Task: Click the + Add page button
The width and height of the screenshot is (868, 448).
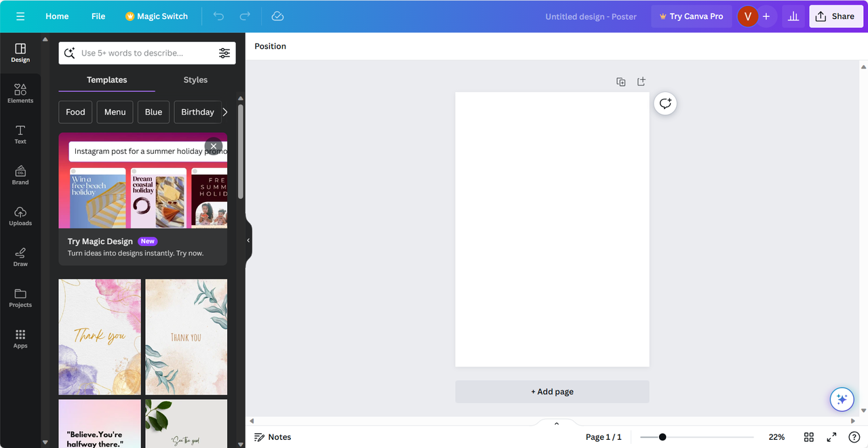Action: [552, 392]
